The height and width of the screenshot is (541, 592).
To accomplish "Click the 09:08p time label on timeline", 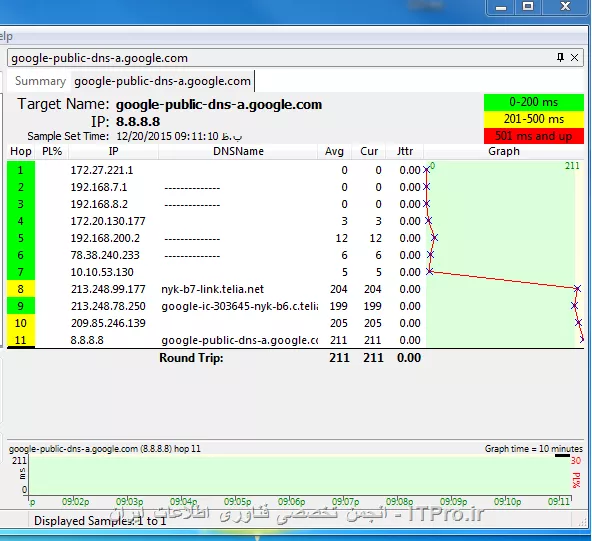I will tap(399, 502).
